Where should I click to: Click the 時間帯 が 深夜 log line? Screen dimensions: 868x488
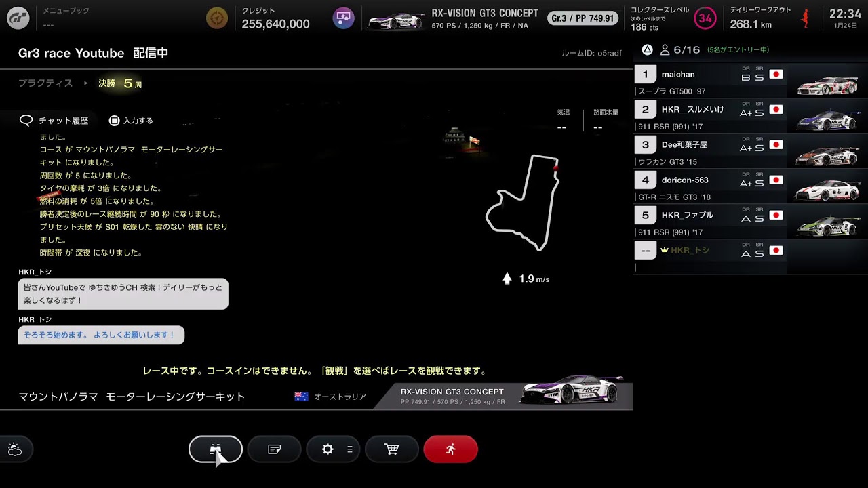coord(91,253)
